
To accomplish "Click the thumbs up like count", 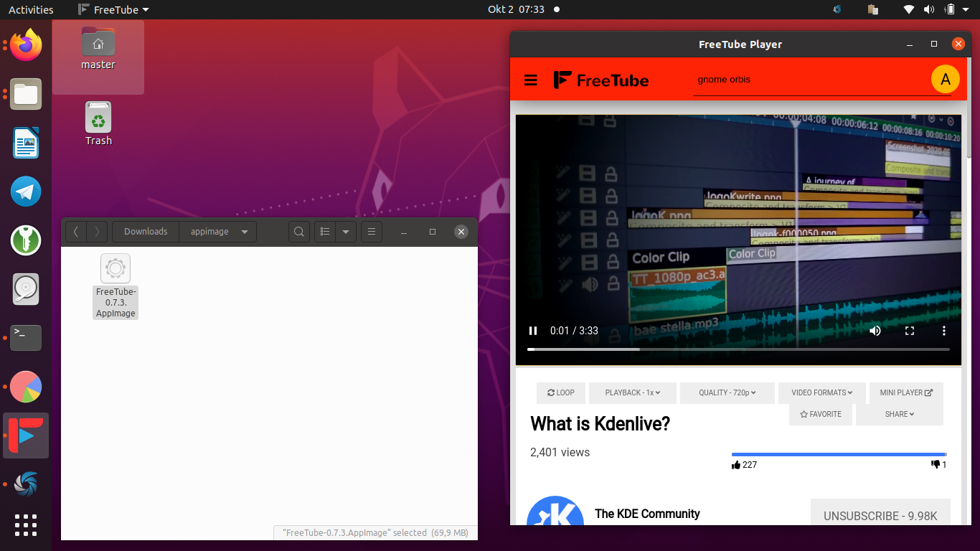I will pyautogui.click(x=744, y=465).
